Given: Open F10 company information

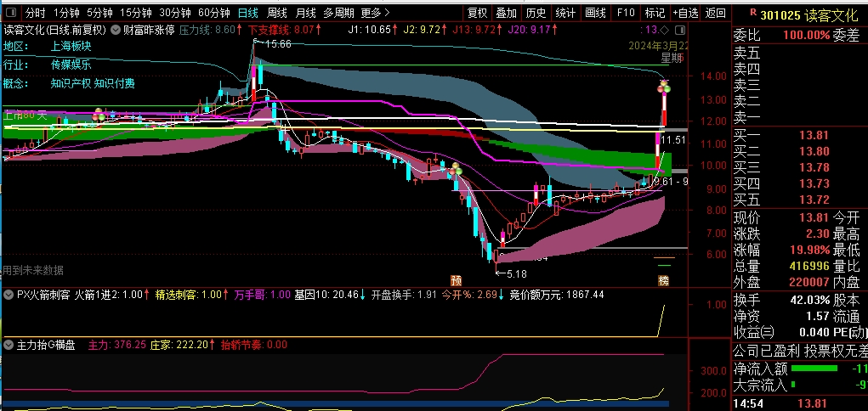Looking at the screenshot, I should 626,12.
